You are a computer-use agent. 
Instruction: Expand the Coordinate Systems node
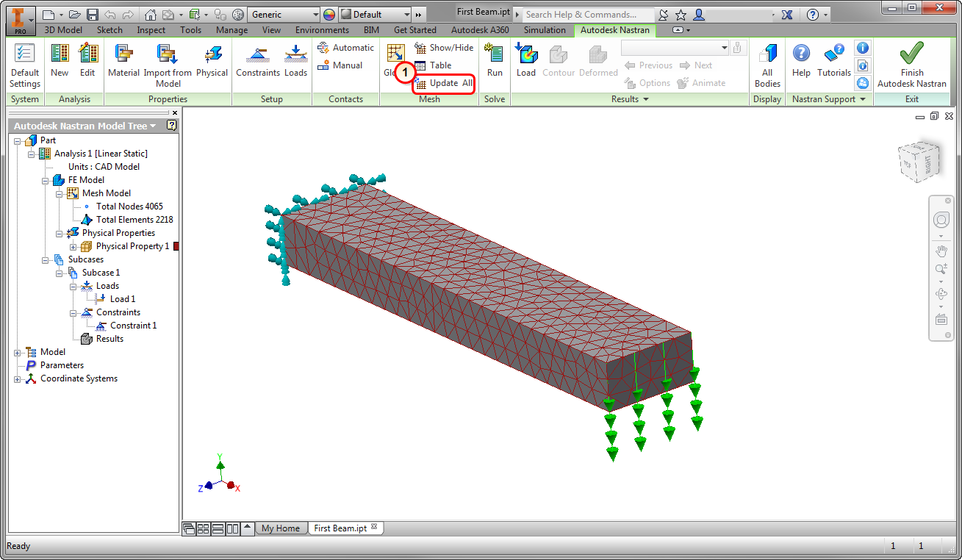point(18,378)
